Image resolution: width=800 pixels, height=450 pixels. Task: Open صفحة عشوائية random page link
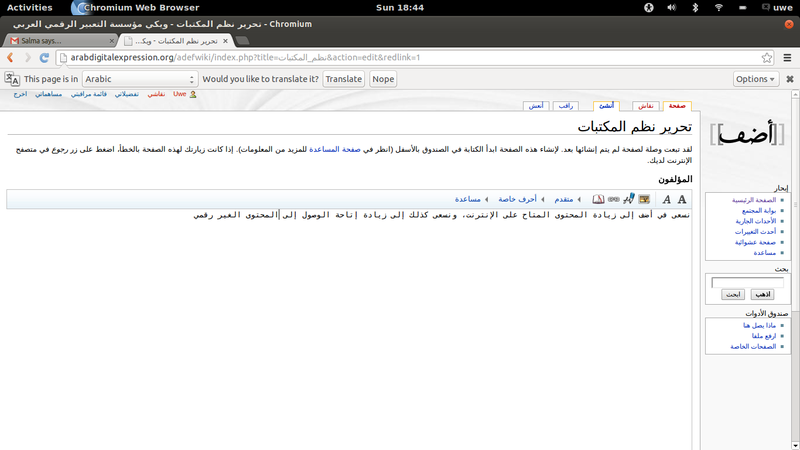(x=756, y=242)
